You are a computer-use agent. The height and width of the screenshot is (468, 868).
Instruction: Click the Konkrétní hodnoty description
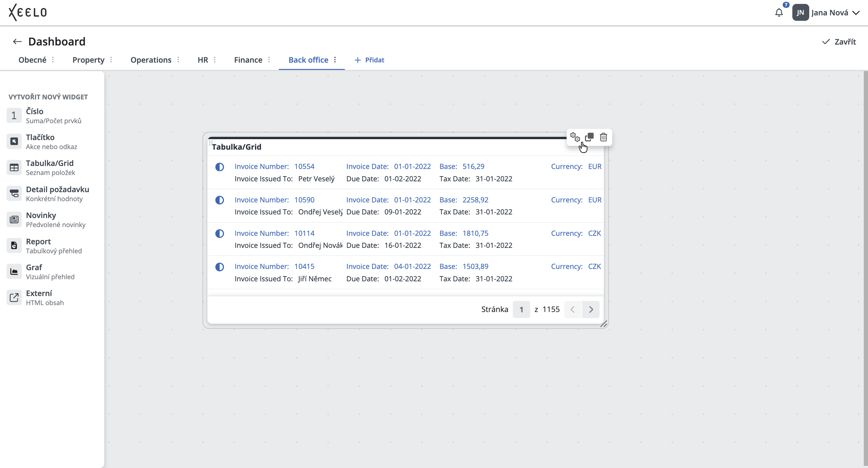click(54, 199)
